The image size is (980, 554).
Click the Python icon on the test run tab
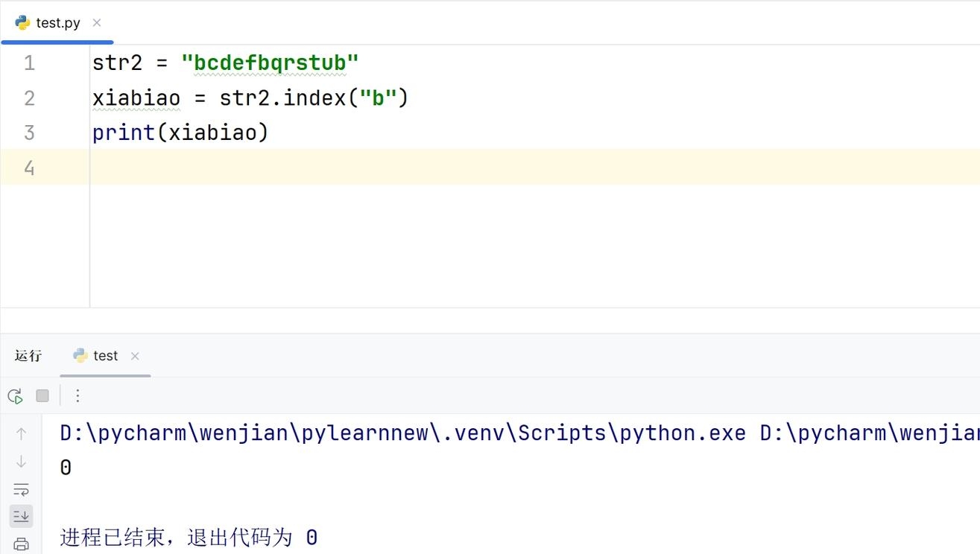point(80,356)
